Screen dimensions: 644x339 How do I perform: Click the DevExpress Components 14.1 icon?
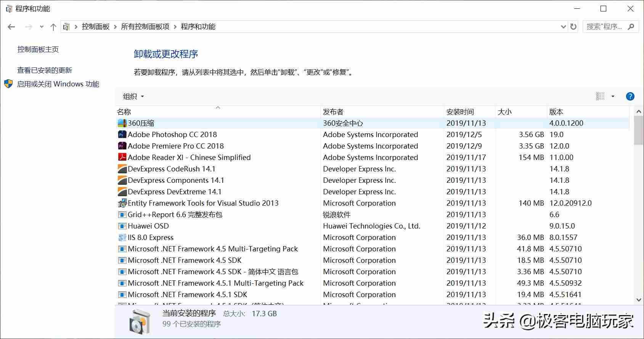pyautogui.click(x=122, y=180)
